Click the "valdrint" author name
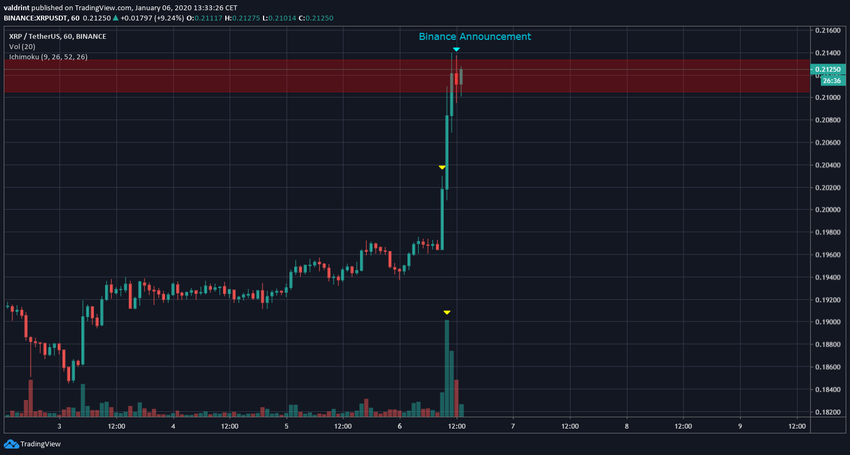Viewport: 850px width, 455px height. point(16,8)
